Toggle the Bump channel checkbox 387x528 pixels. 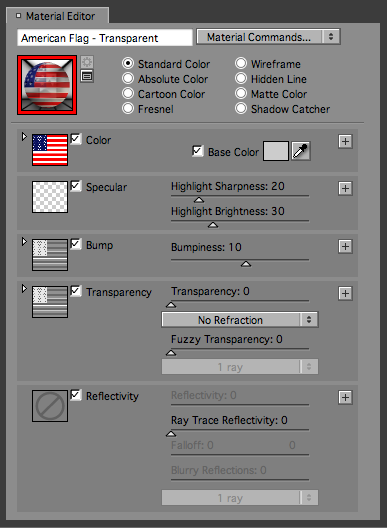[x=76, y=244]
